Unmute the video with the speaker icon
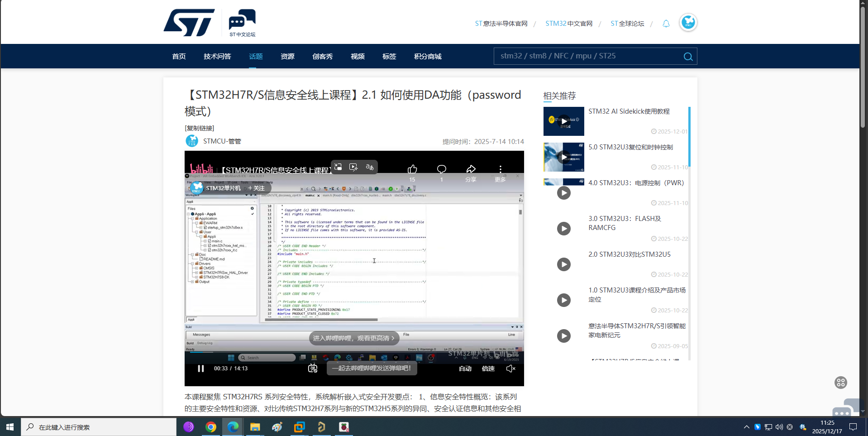The width and height of the screenshot is (868, 436). coord(510,369)
